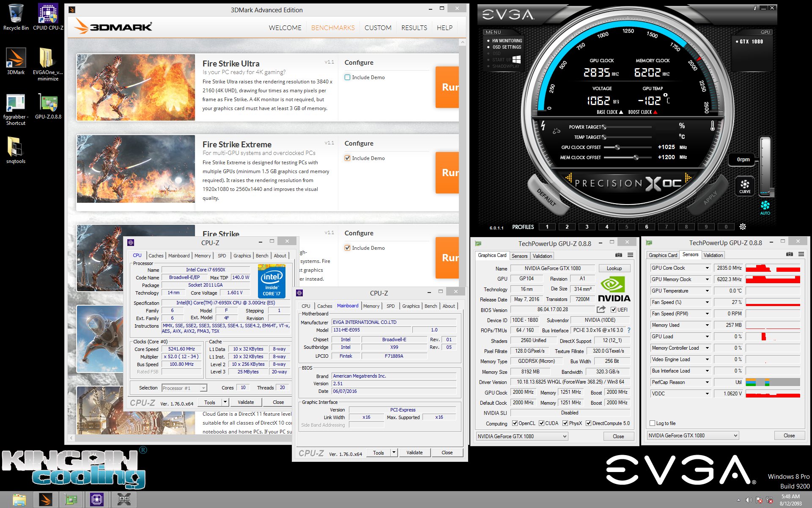Click the Lookup button in GPU-Z
Image resolution: width=812 pixels, height=508 pixels.
coord(614,268)
